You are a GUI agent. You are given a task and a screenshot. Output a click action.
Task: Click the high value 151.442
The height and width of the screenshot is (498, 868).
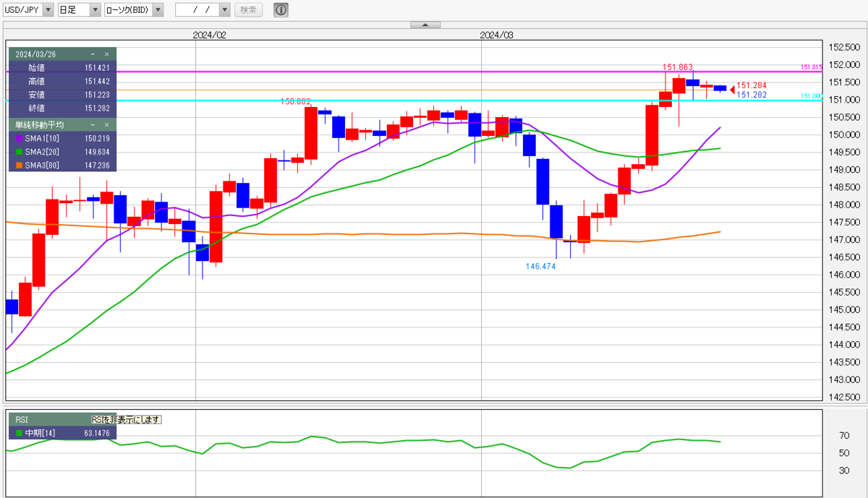coord(97,81)
